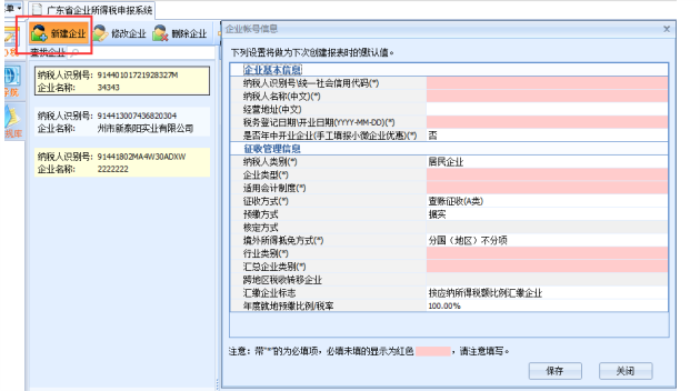
Task: Click the 税务登记日期\开业日期 input field
Action: coord(547,122)
